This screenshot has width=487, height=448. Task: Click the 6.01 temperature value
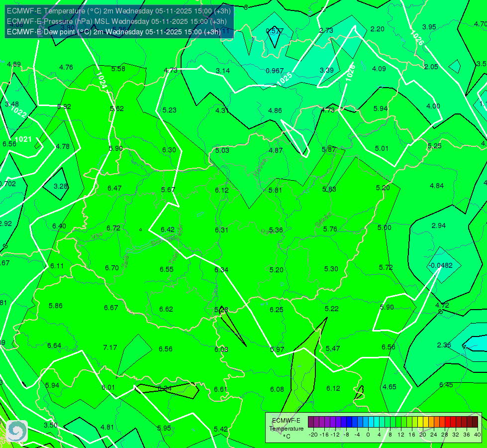click(x=108, y=387)
